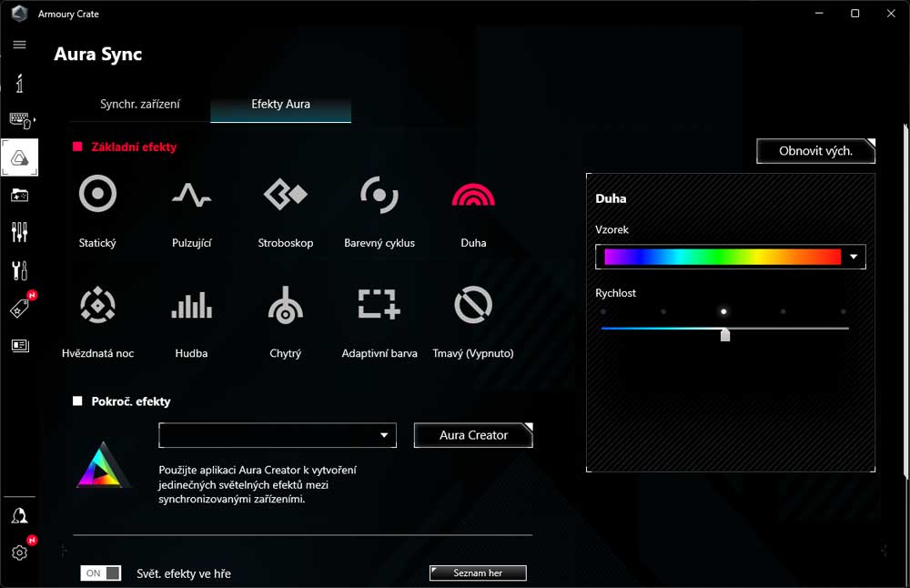Select the Hvězdná noc effect
910x588 pixels.
click(x=97, y=304)
